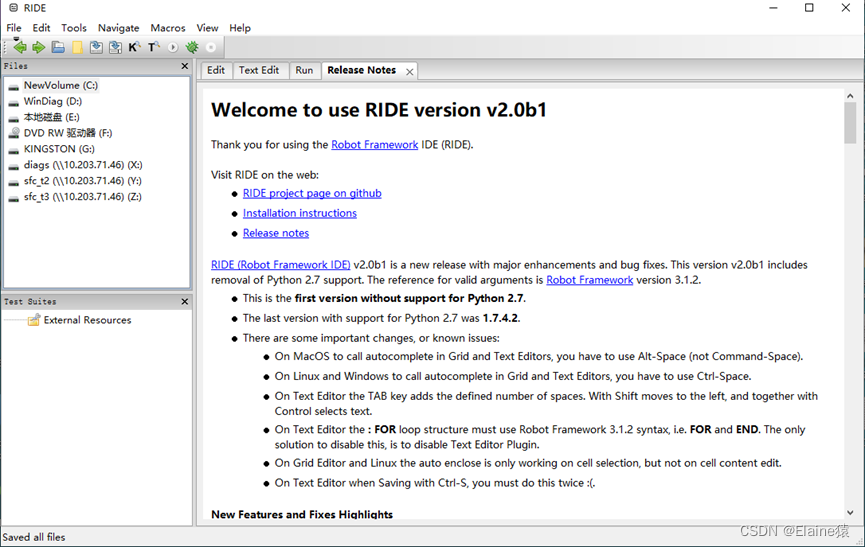This screenshot has height=547, width=865.
Task: Select the Release Notes tab
Action: click(361, 70)
